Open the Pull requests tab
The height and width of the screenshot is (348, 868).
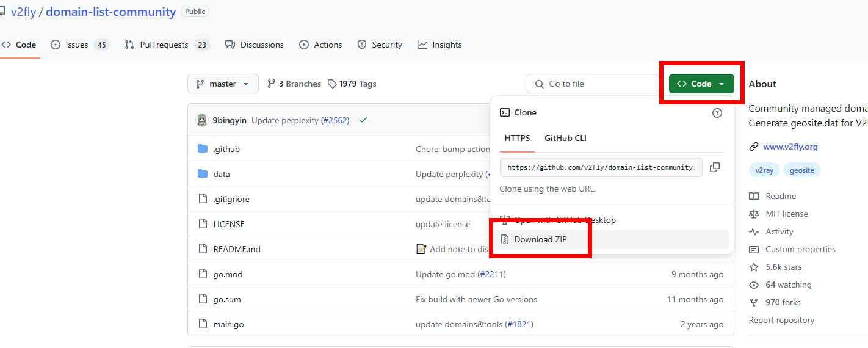tap(167, 45)
